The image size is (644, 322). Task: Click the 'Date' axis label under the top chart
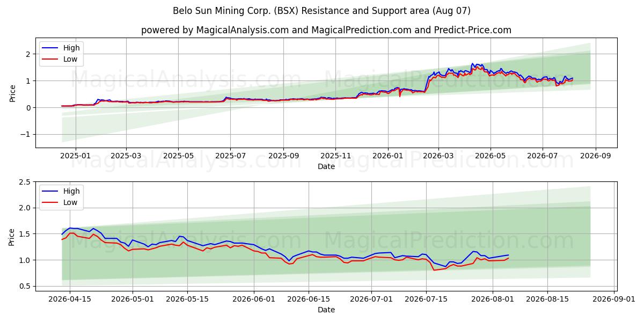[x=326, y=166]
